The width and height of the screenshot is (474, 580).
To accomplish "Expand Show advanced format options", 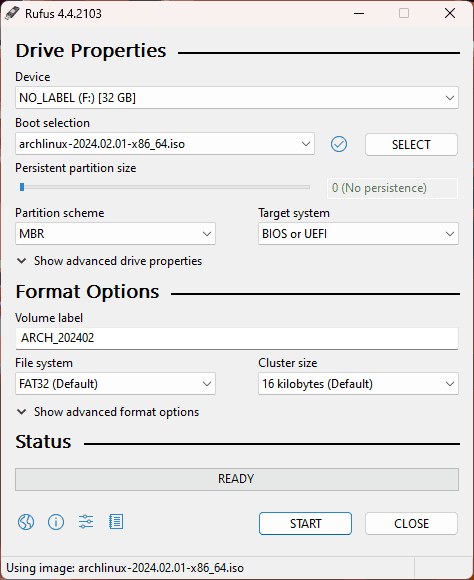I will coord(108,412).
